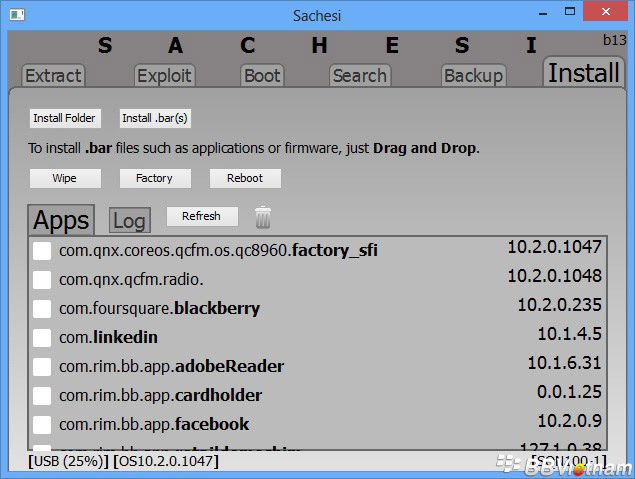Toggle the adobeReader app checkbox
Image resolution: width=635 pixels, height=479 pixels.
pos(42,367)
